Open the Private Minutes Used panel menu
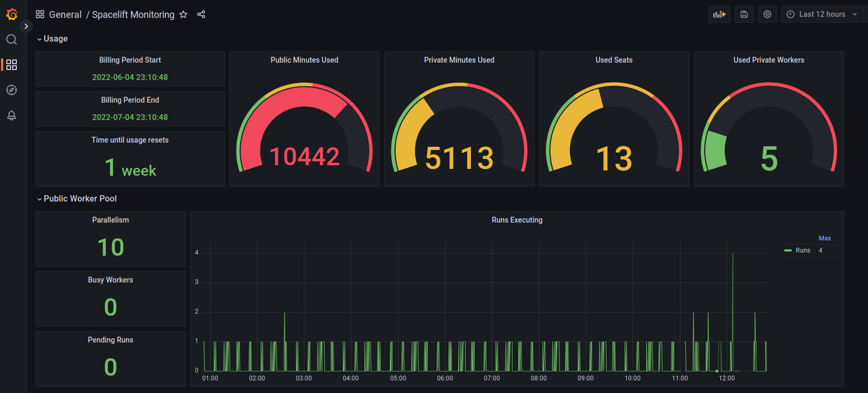The width and height of the screenshot is (868, 393). pos(459,60)
